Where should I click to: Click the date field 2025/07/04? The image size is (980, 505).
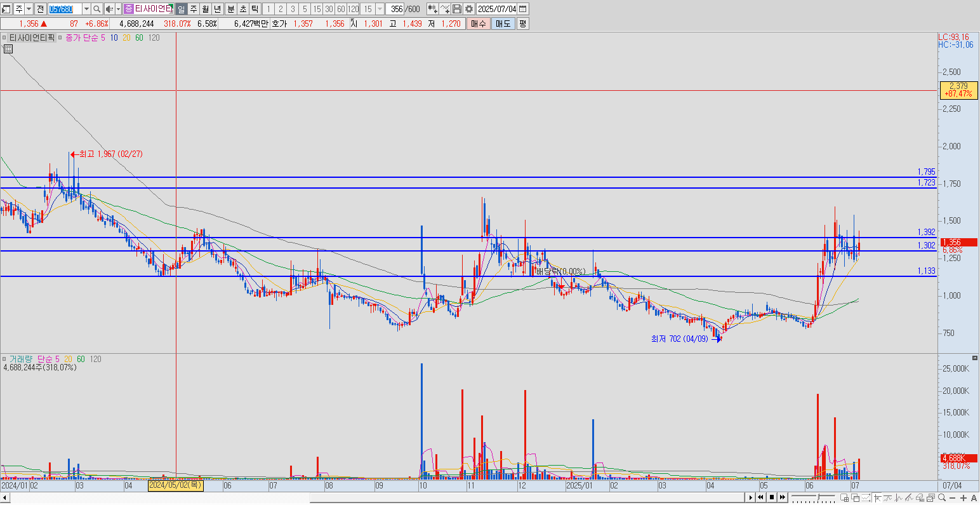(496, 9)
